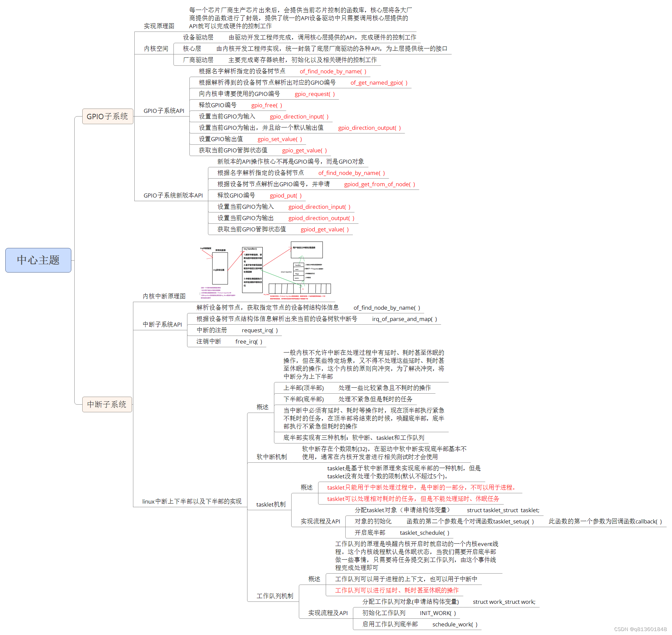Click the 内核中断原理图 subtopic
The width and height of the screenshot is (672, 635).
164,296
